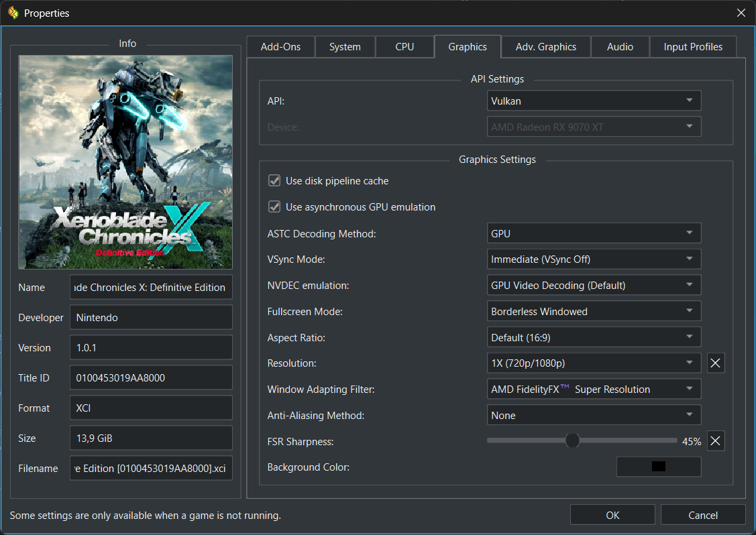Click the Xenoblade Chronicles X cover thumbnail
The height and width of the screenshot is (535, 756).
125,162
